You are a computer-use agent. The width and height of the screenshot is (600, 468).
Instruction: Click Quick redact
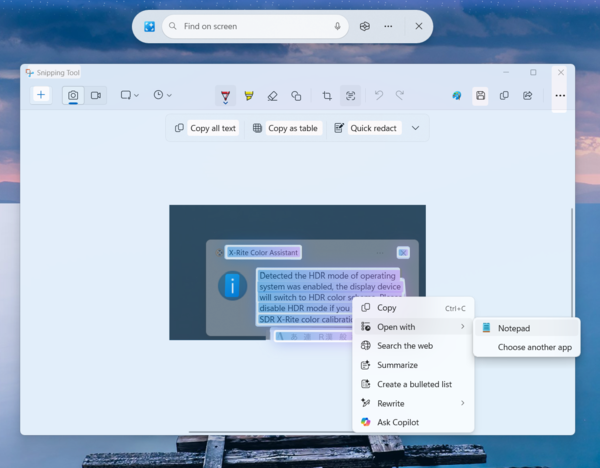367,128
